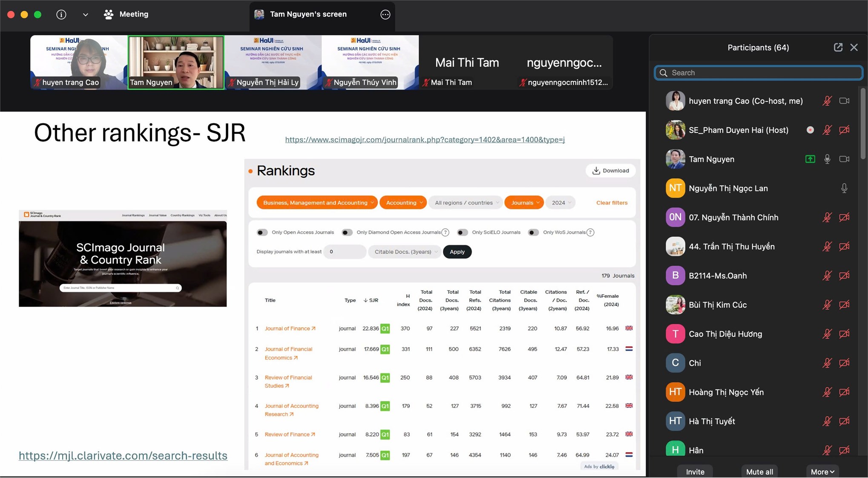This screenshot has width=868, height=478.
Task: Click muted mic icon for B2114-Ms.Oanh
Action: (827, 276)
